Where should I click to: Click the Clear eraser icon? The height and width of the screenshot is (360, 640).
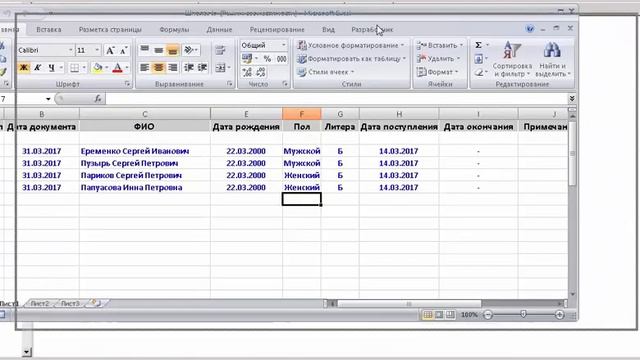[x=478, y=73]
